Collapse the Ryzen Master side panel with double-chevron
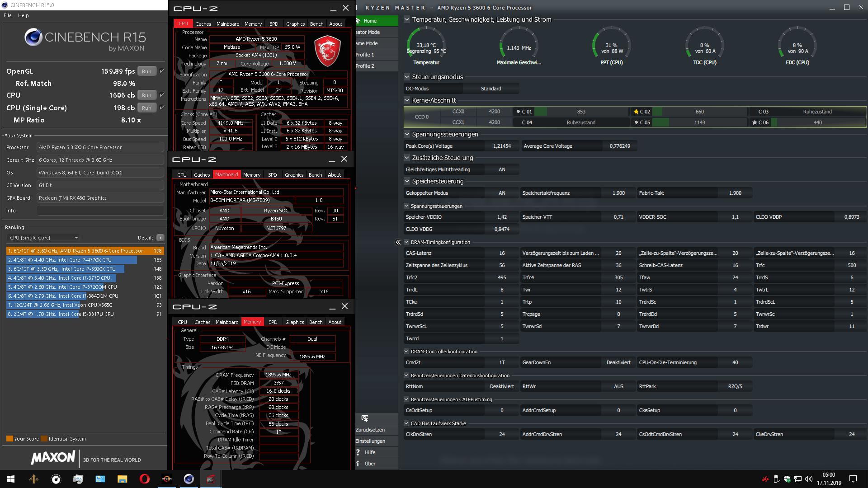This screenshot has height=488, width=868. 398,242
